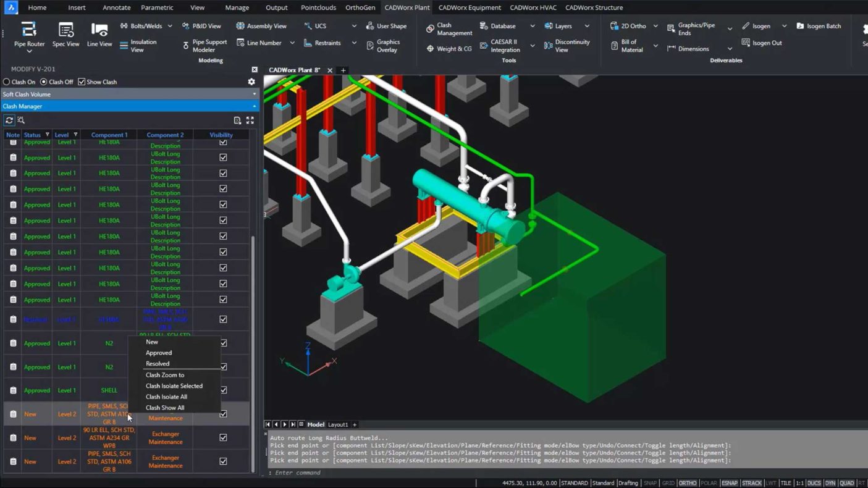Toggle GRID in the status bar
This screenshot has width=868, height=488.
pyautogui.click(x=668, y=483)
